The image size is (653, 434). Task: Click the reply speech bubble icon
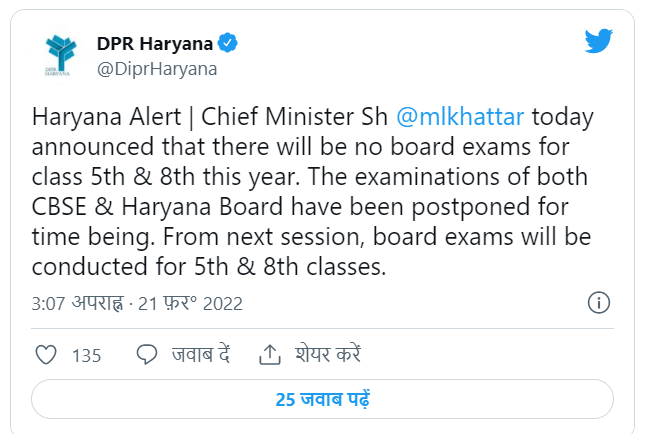[x=147, y=354]
